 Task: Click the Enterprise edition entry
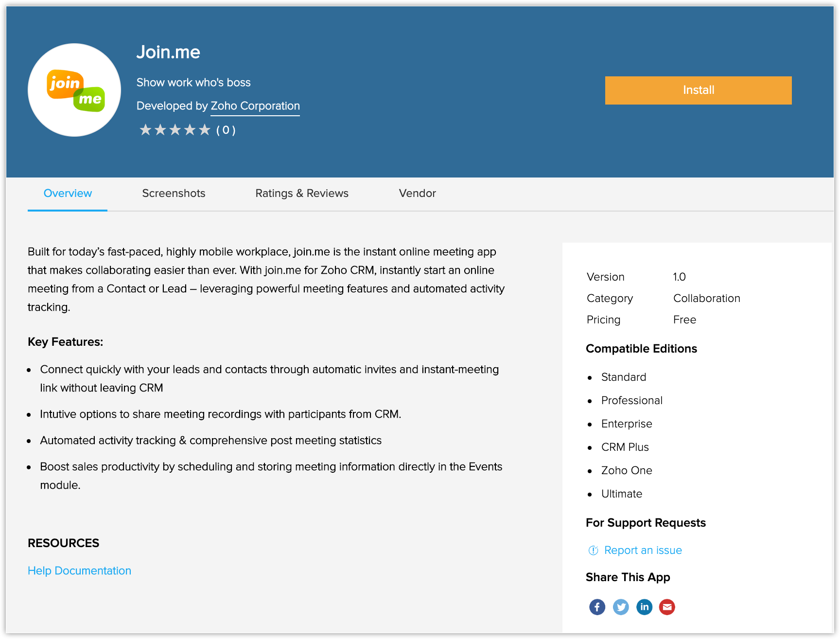pos(627,424)
